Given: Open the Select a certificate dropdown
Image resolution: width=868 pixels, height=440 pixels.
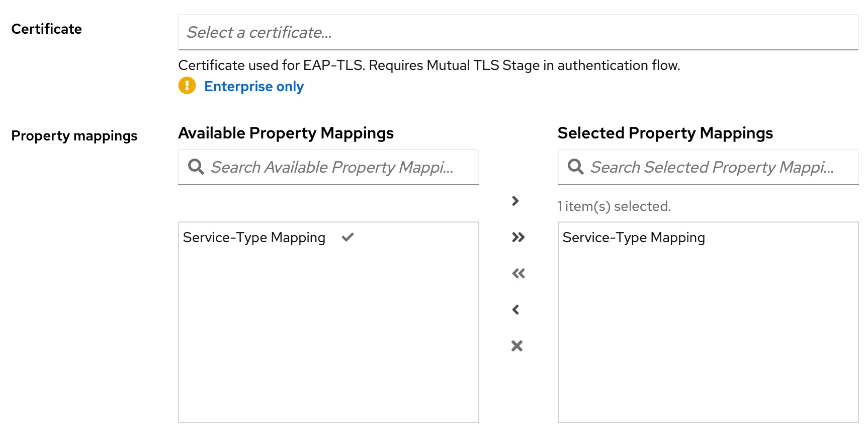Looking at the screenshot, I should 518,33.
